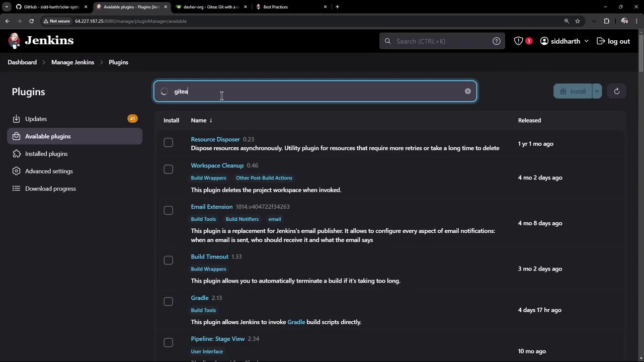Open the browser zoom magnifier icon

tap(567, 21)
